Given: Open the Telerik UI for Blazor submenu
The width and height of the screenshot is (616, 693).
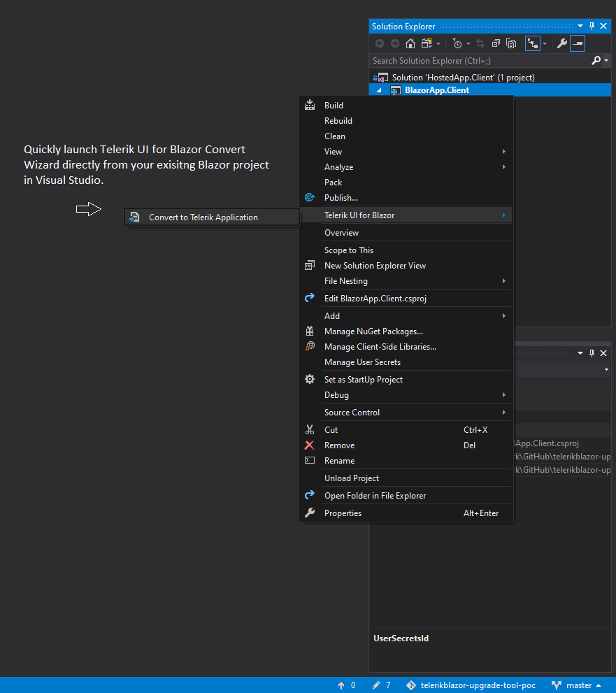Looking at the screenshot, I should pyautogui.click(x=406, y=215).
